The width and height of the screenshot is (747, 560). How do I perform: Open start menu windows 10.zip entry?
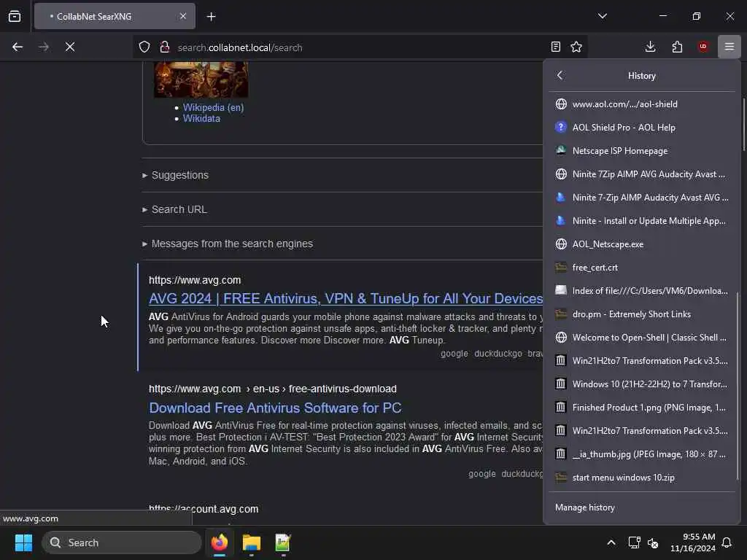point(642,477)
